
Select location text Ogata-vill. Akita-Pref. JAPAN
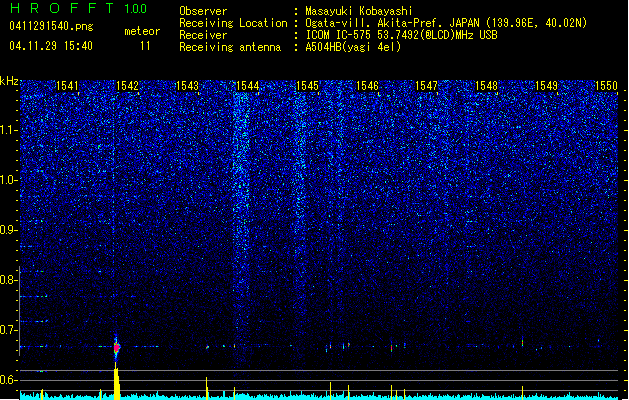[x=392, y=23]
